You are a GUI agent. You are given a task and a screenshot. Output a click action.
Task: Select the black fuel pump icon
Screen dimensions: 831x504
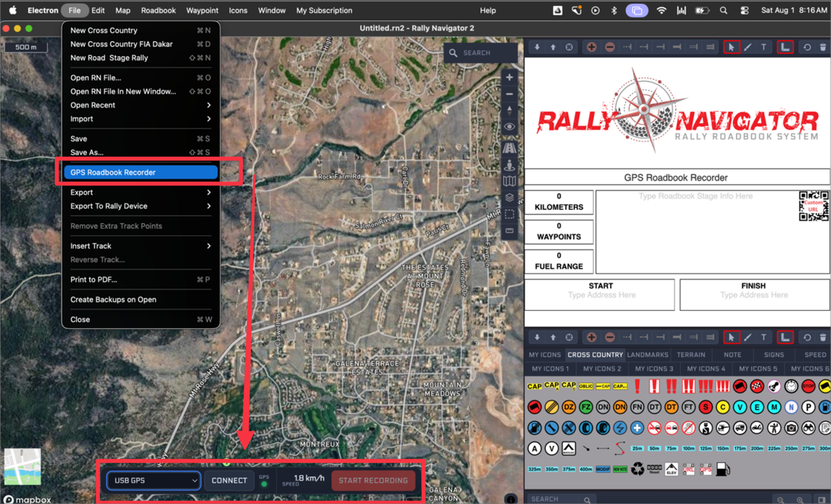[722, 469]
